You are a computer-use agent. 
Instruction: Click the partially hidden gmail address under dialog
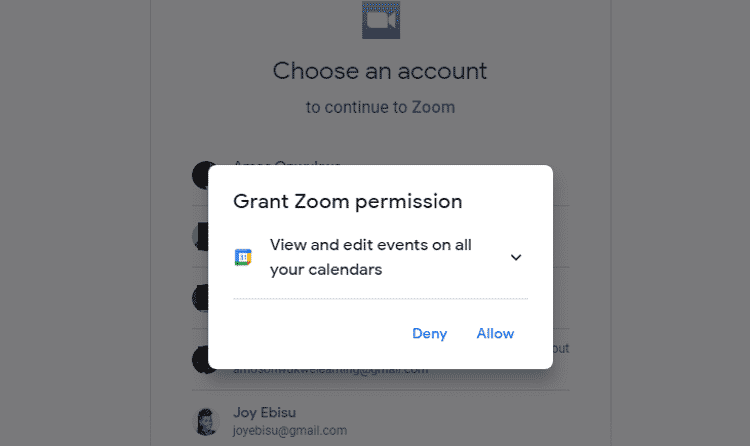[330, 370]
